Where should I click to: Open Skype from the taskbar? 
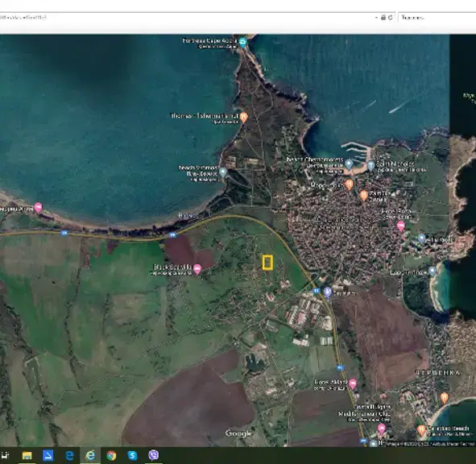(x=132, y=455)
